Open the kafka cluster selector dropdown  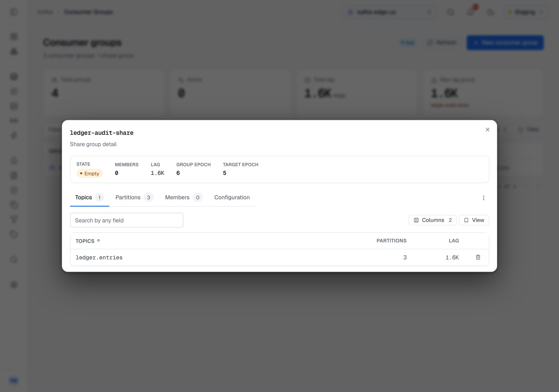(x=390, y=12)
